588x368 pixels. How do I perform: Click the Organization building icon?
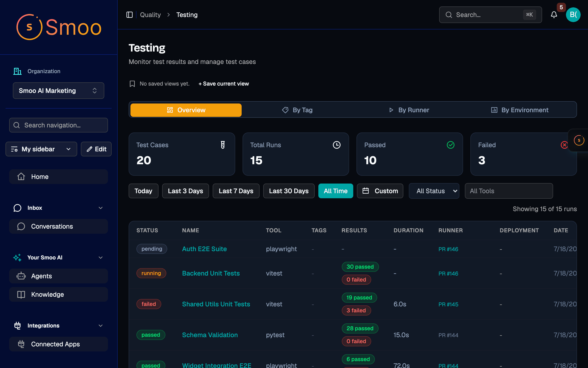(x=17, y=71)
